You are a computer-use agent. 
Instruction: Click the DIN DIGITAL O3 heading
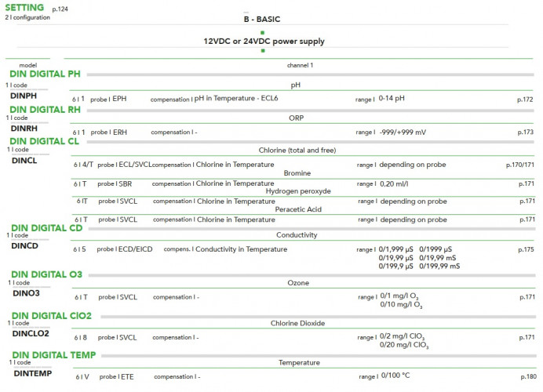[x=46, y=274]
